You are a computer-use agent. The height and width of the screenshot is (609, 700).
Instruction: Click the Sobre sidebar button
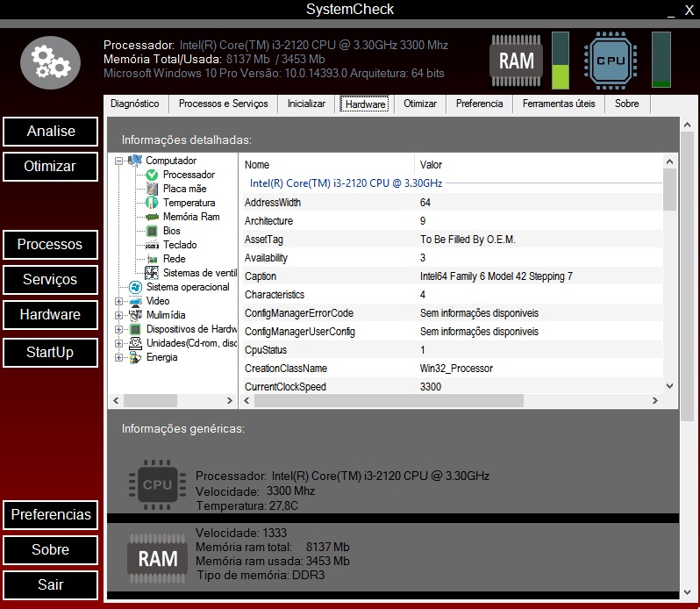tap(51, 549)
